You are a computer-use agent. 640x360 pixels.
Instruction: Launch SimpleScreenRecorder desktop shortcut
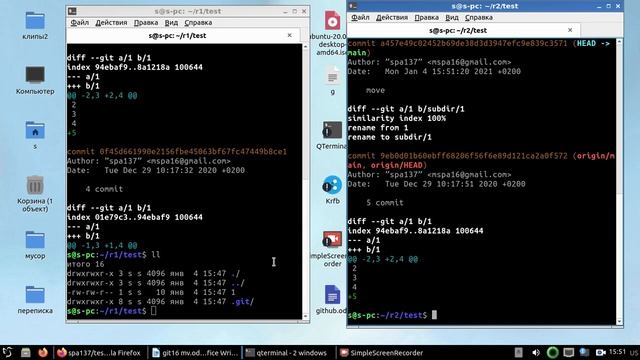332,240
